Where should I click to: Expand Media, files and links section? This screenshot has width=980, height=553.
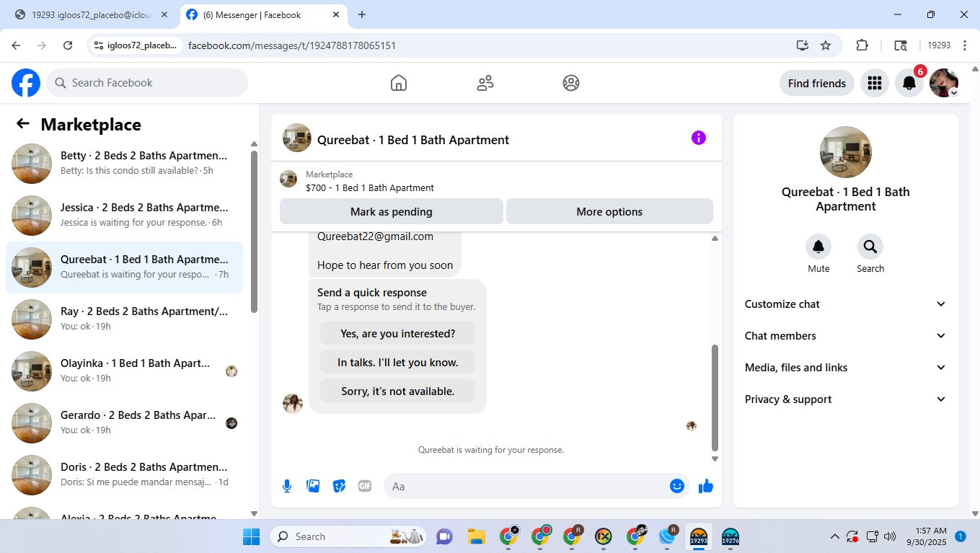[x=845, y=368]
